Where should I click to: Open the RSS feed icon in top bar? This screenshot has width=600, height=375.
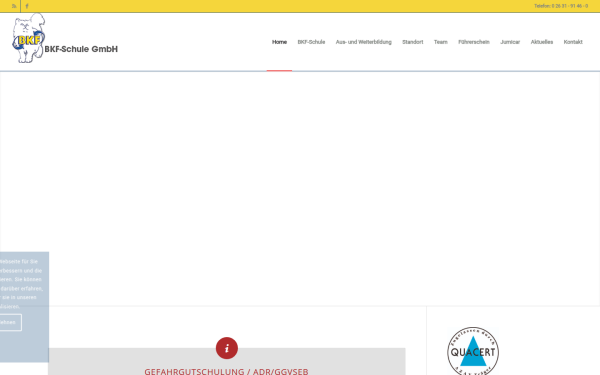[x=14, y=6]
